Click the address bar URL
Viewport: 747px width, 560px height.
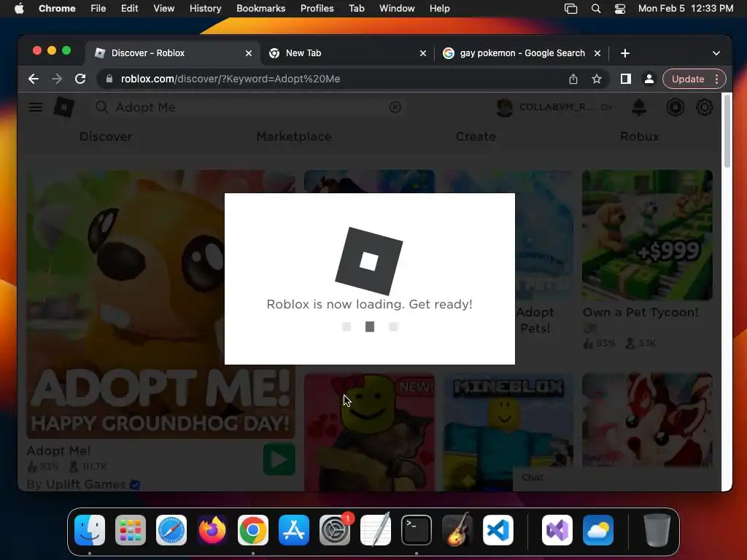pos(230,79)
